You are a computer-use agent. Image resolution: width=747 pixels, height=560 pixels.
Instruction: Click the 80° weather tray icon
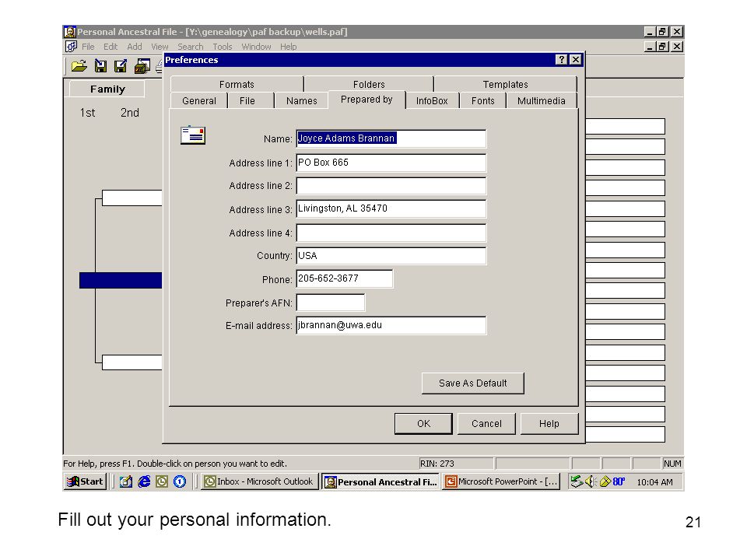[619, 481]
